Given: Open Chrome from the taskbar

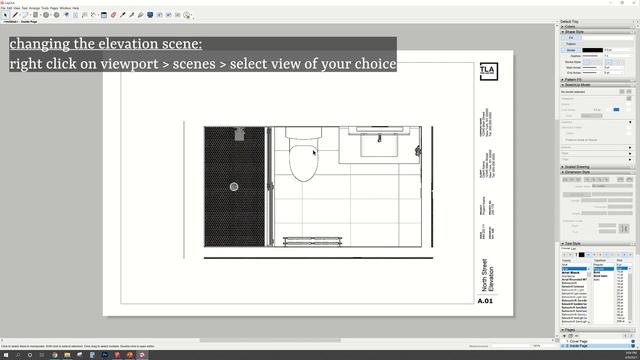Looking at the screenshot, I should pyautogui.click(x=54, y=355).
